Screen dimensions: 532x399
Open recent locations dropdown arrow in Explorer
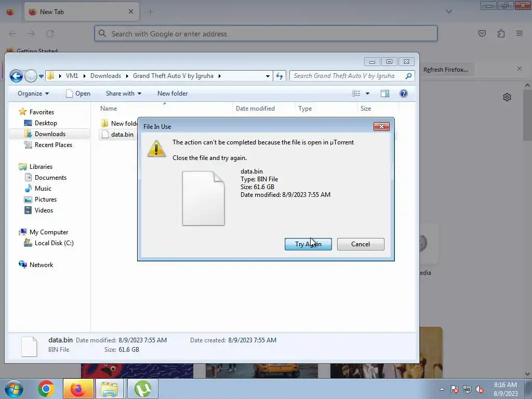click(x=41, y=76)
